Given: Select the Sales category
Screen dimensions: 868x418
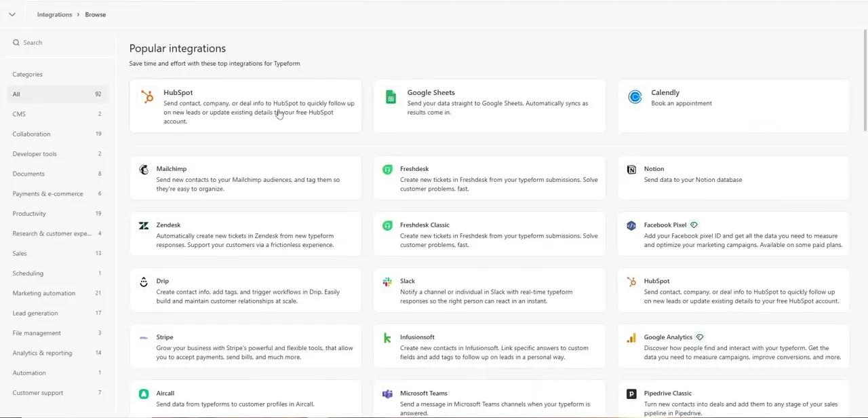Looking at the screenshot, I should tap(57, 253).
